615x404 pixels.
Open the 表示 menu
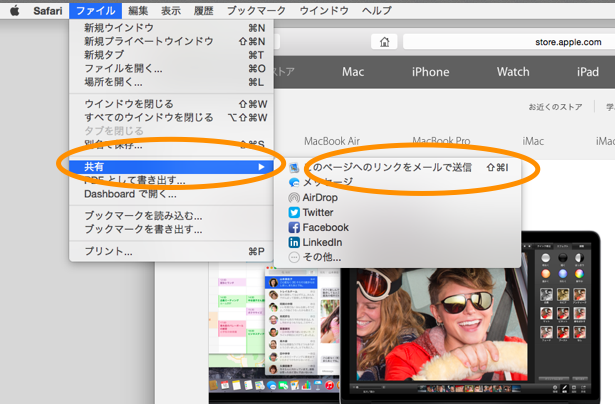[x=171, y=11]
